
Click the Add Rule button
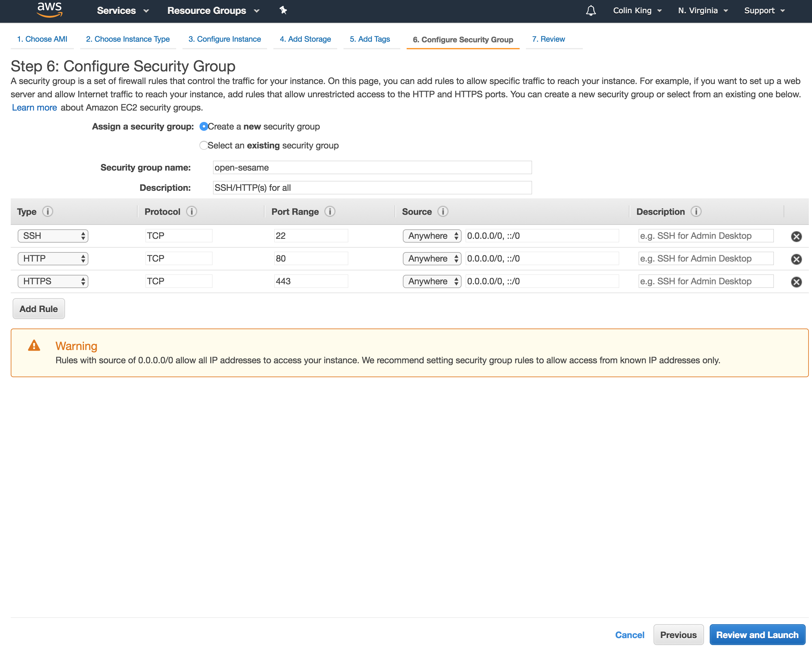[x=39, y=309]
